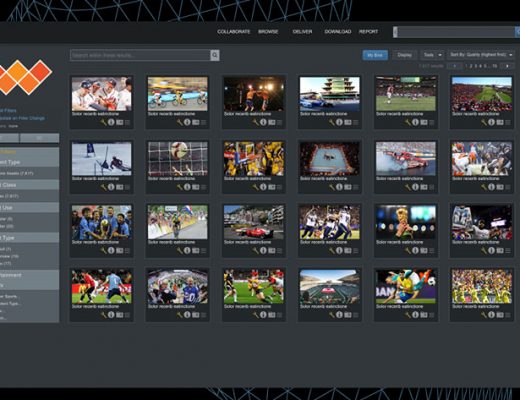Click filmstrip icon under yellow crowd fans card

[500, 314]
